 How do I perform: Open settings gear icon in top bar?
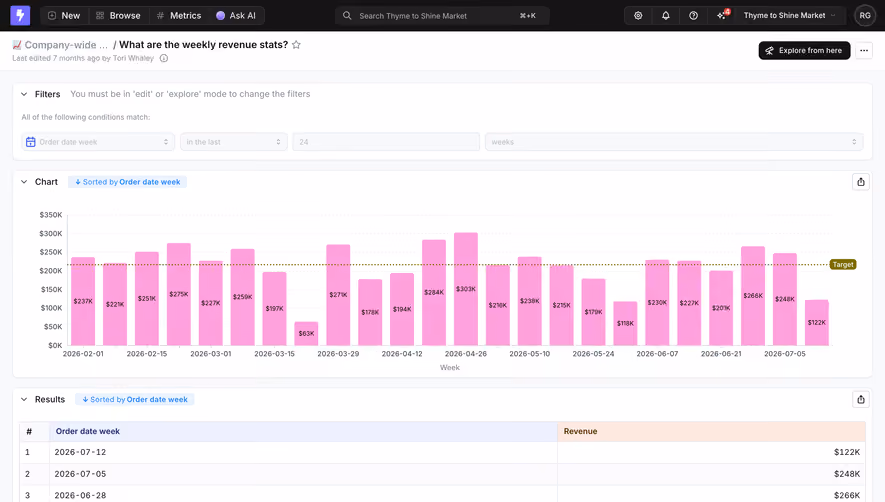pos(638,16)
